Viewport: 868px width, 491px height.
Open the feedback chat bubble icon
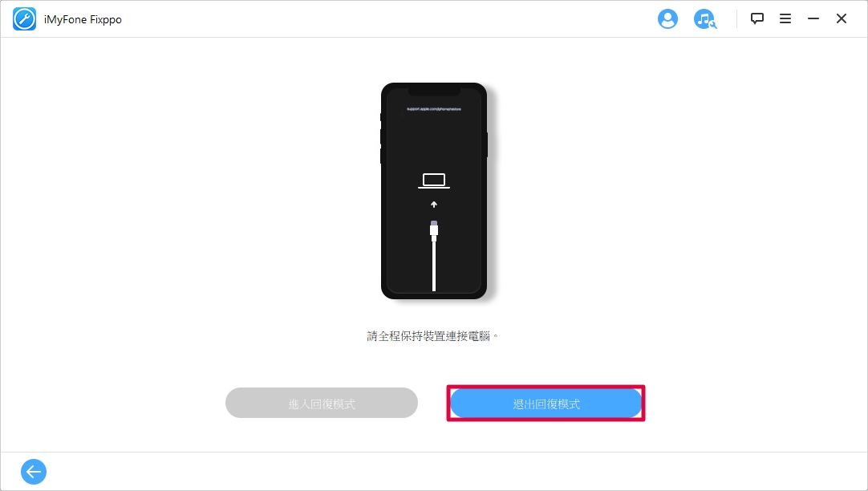[x=756, y=18]
